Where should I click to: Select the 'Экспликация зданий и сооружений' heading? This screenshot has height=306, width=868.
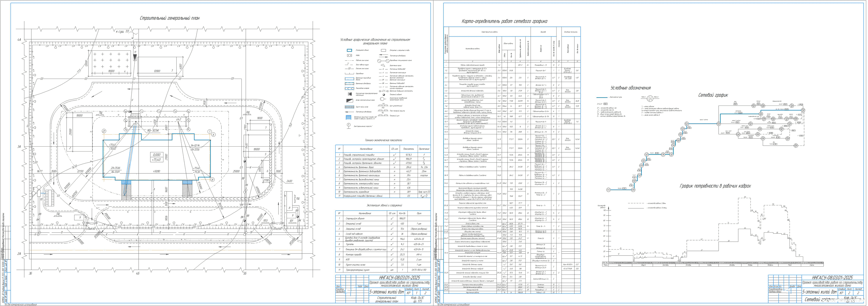coord(384,205)
